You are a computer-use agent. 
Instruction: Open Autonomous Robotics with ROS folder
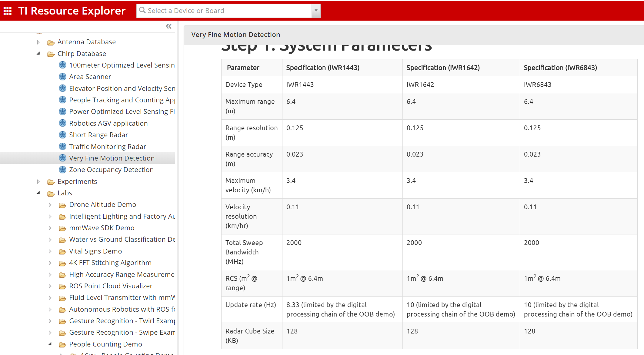122,309
